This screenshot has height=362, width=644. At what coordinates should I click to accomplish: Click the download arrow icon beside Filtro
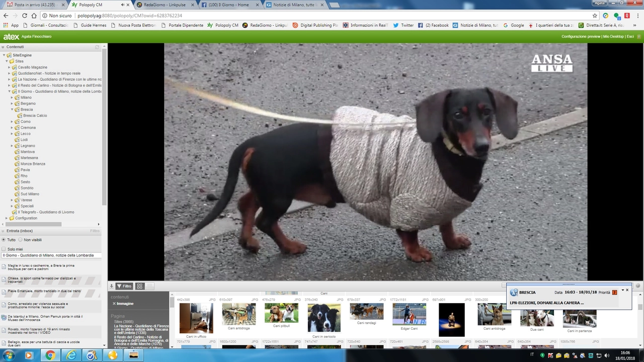[x=112, y=286]
